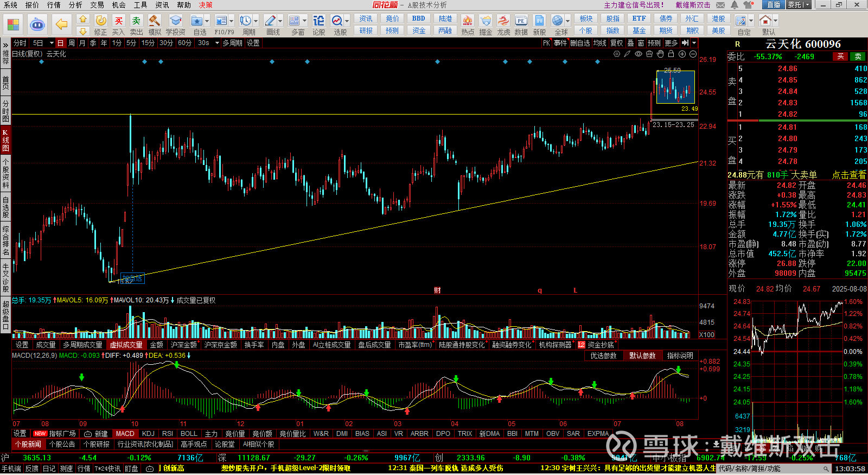Click the zoom in plus icon on chart

pos(682,54)
